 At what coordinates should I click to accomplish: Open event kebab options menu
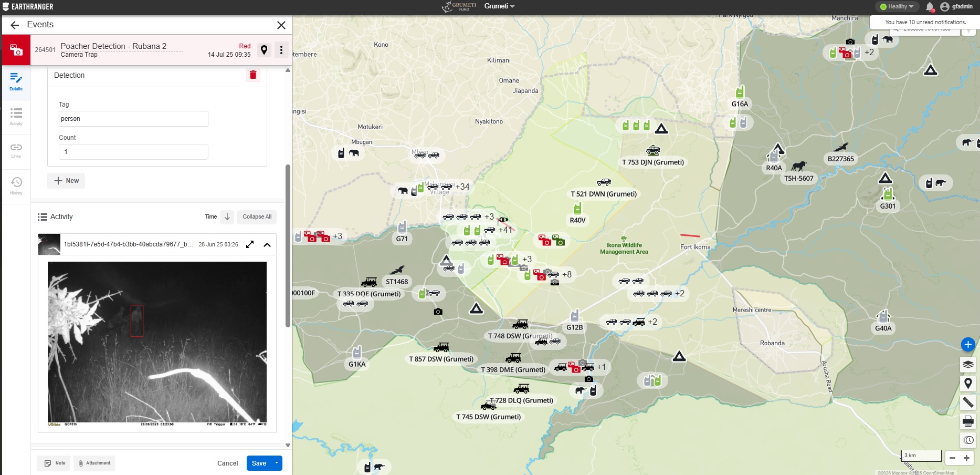coord(281,50)
